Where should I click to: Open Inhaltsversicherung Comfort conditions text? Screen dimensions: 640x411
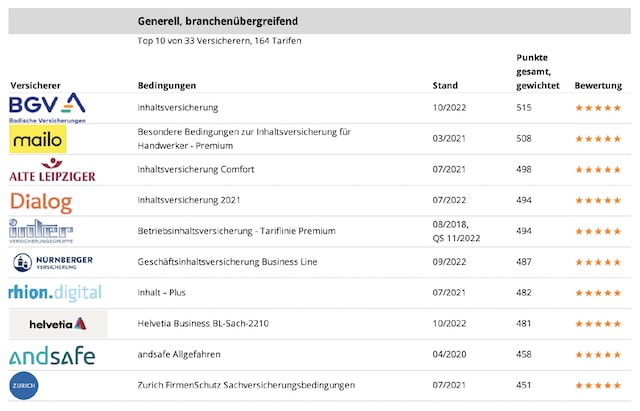click(196, 169)
